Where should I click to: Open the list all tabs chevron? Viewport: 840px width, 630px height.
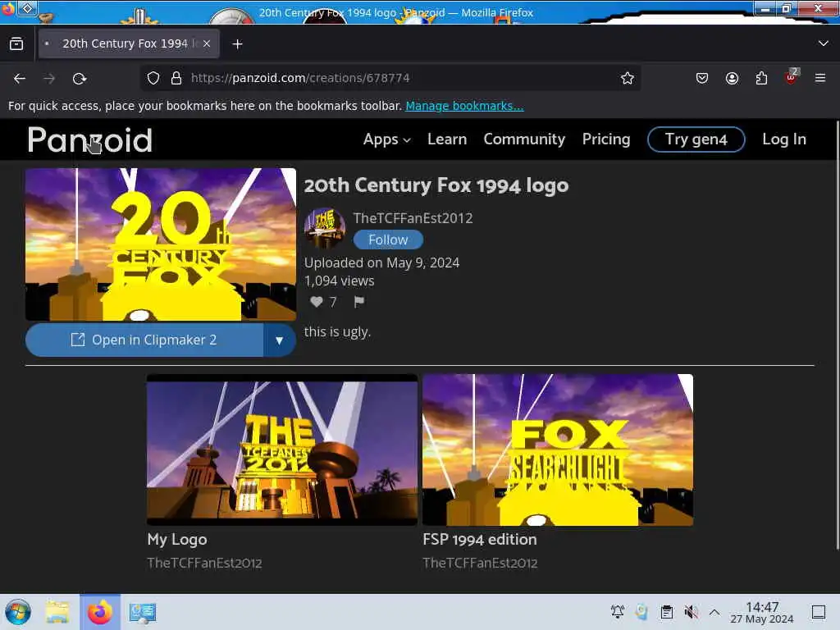(824, 43)
